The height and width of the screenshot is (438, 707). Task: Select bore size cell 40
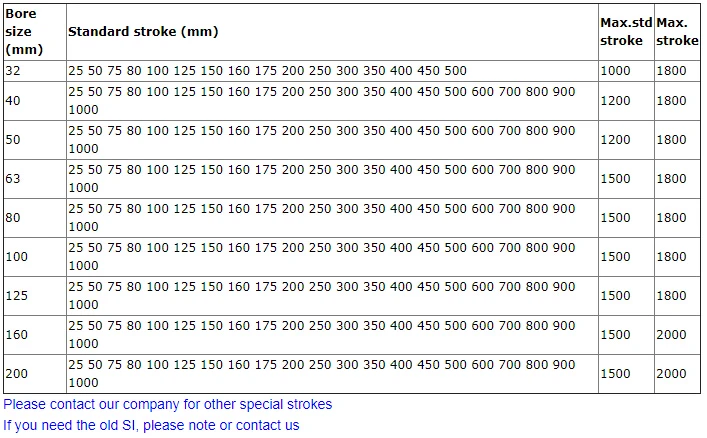point(35,101)
